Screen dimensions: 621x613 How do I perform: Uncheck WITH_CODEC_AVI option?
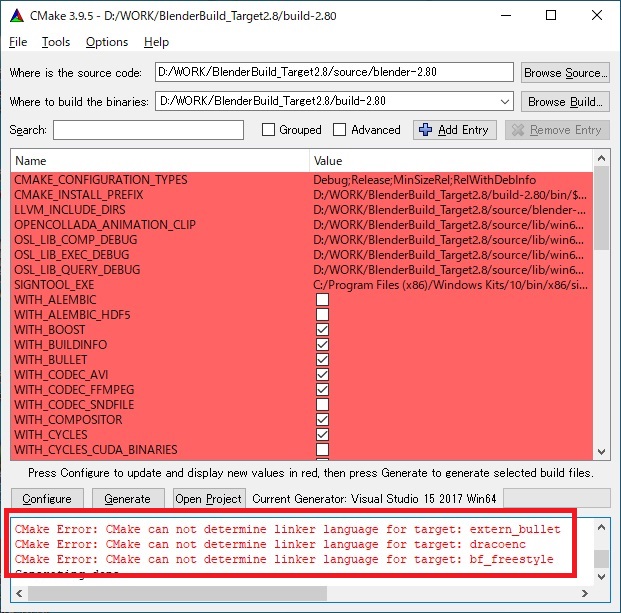coord(322,375)
